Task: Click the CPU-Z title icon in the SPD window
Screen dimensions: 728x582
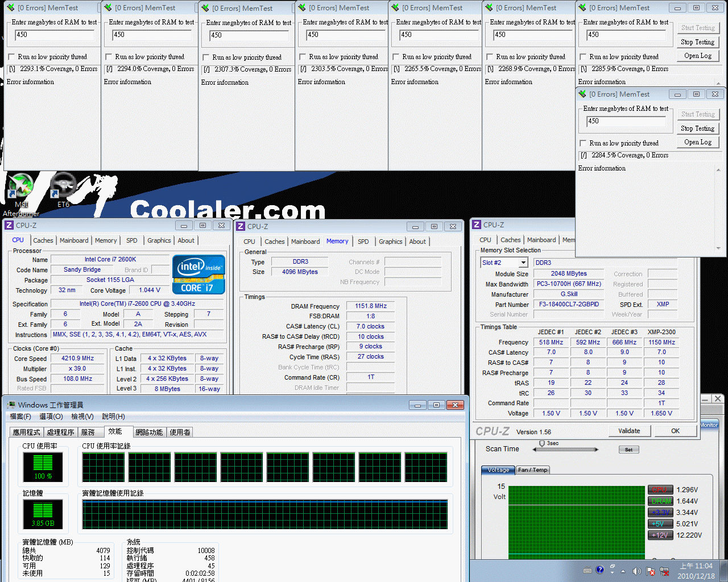Action: (477, 225)
